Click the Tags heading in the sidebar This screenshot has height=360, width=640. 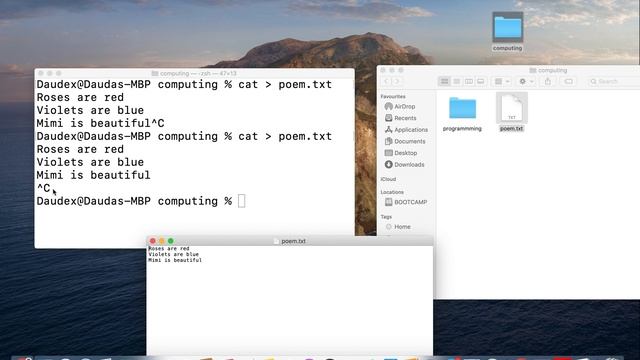coord(386,217)
